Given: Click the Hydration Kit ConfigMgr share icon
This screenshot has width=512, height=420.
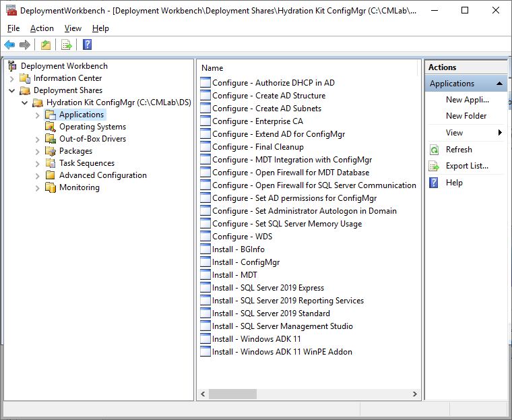Looking at the screenshot, I should coord(38,102).
